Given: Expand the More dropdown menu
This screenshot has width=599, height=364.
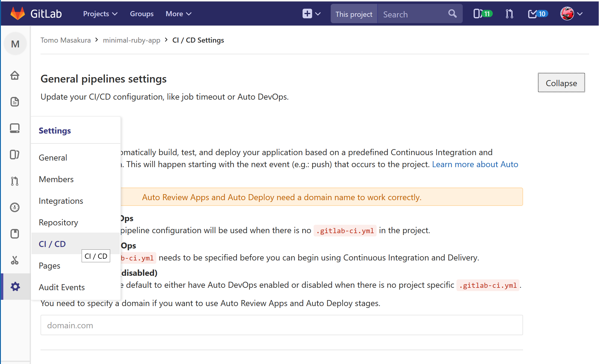Looking at the screenshot, I should [178, 14].
